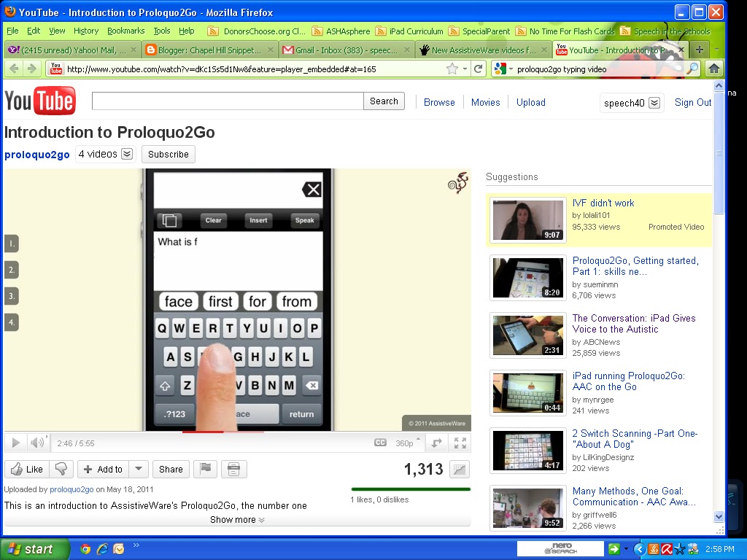Image resolution: width=747 pixels, height=560 pixels.
Task: Open the Bookmarks menu
Action: (125, 31)
